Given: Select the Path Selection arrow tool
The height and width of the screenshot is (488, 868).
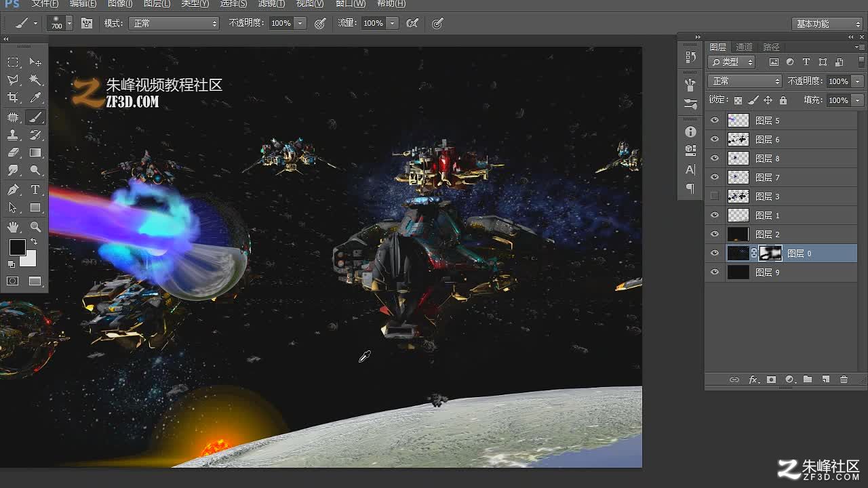Looking at the screenshot, I should coord(13,207).
